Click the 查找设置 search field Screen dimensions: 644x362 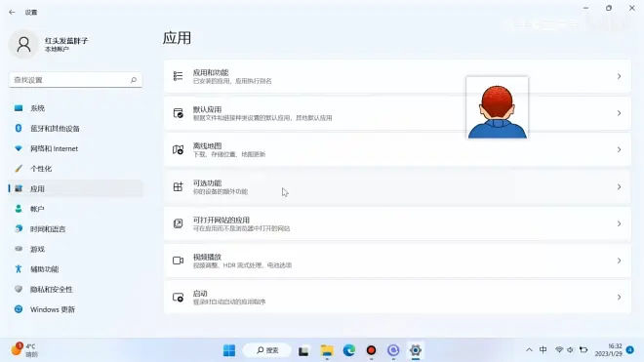75,80
